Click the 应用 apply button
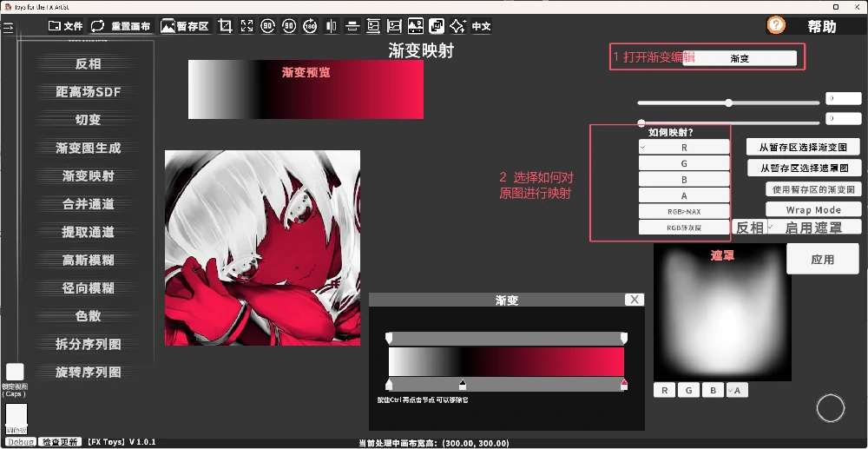 pyautogui.click(x=822, y=259)
